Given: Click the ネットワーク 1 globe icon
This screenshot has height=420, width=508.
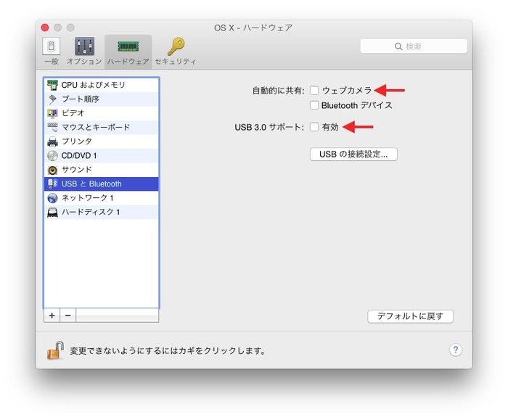Looking at the screenshot, I should (52, 198).
